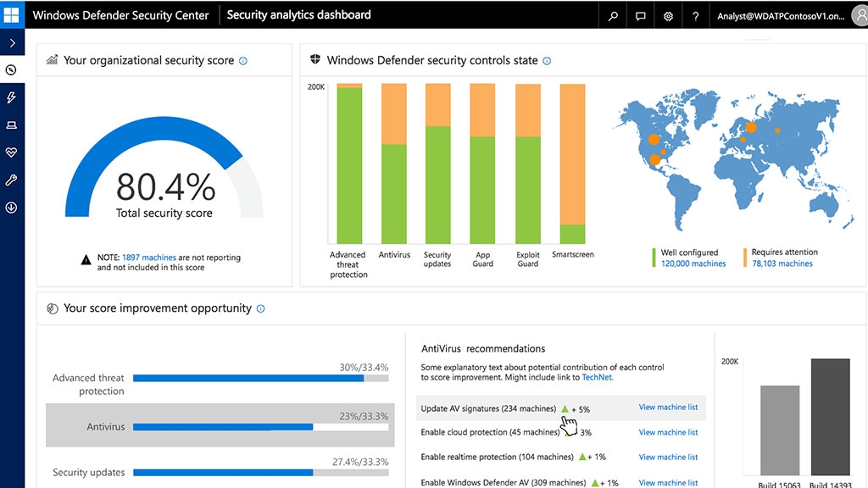Click the Exploit Guard bar in chart
Viewport: 868px width, 488px height.
click(x=527, y=164)
